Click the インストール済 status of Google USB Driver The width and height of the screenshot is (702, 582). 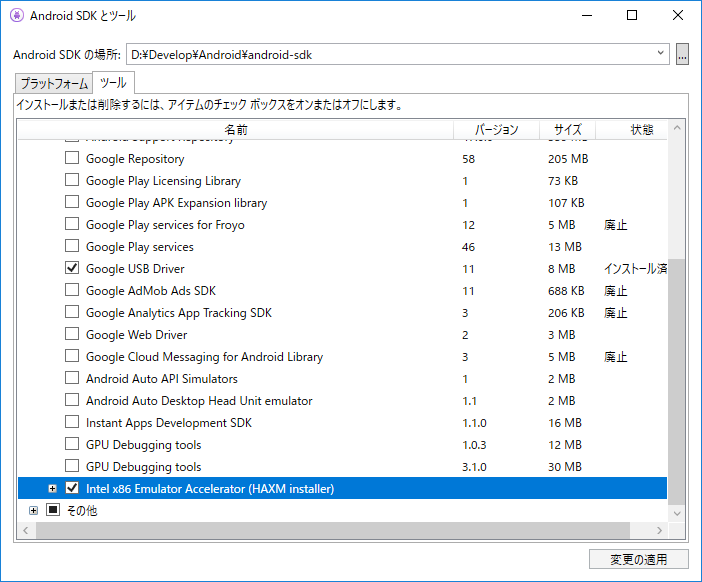pyautogui.click(x=635, y=269)
